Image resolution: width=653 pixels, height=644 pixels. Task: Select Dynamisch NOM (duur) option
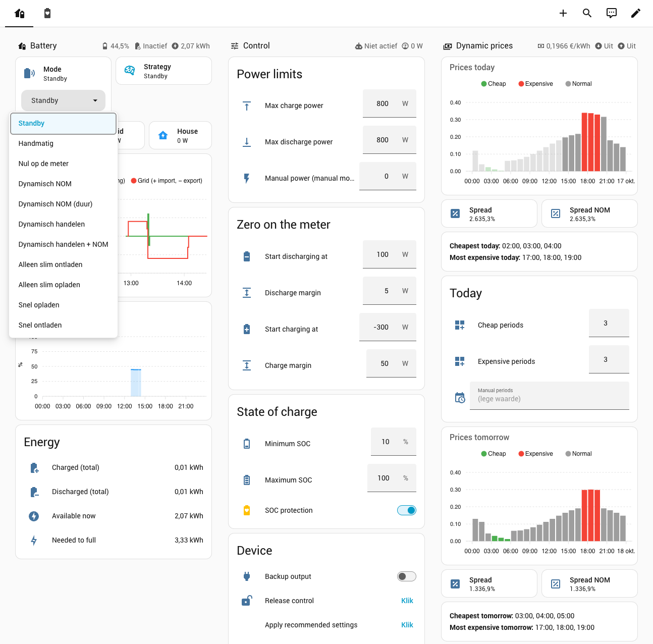[x=63, y=204]
